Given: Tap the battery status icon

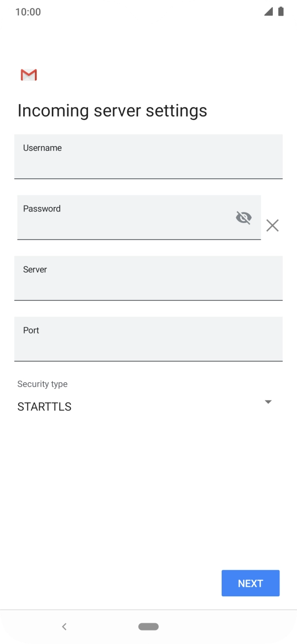Looking at the screenshot, I should [x=281, y=12].
